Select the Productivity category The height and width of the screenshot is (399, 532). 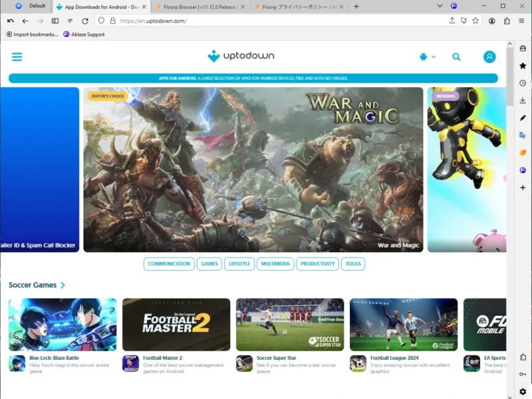(x=318, y=264)
